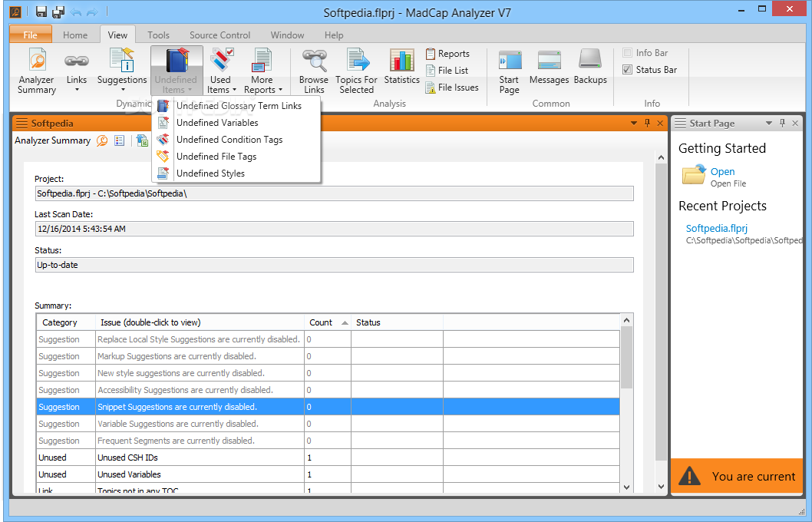Close the Softpedia panel
812x522 pixels.
click(x=660, y=124)
